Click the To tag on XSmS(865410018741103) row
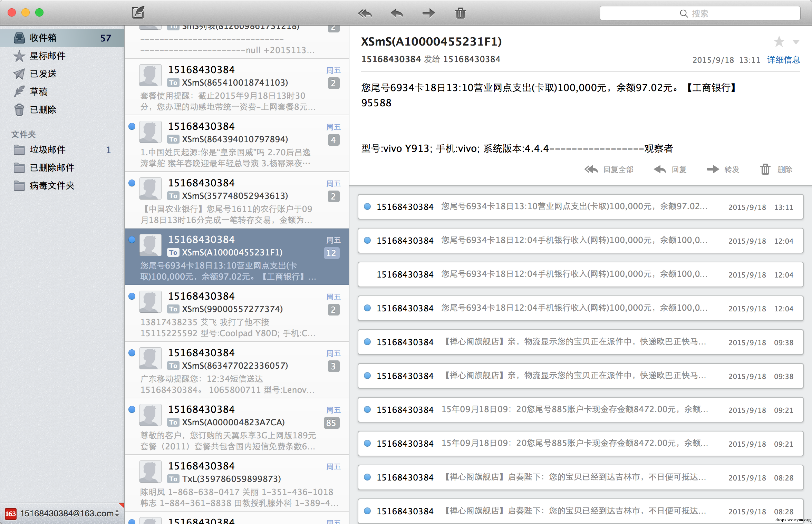This screenshot has width=812, height=524. [173, 83]
